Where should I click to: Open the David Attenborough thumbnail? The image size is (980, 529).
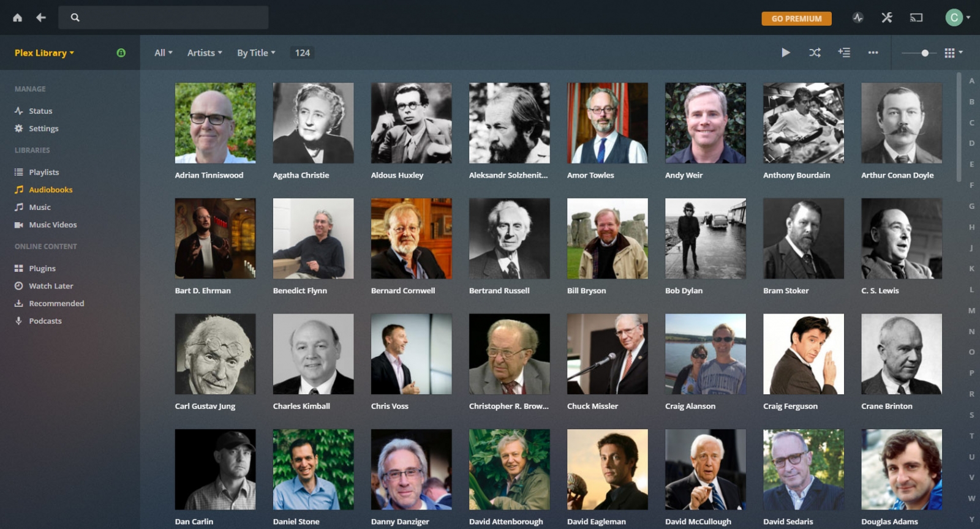click(510, 470)
